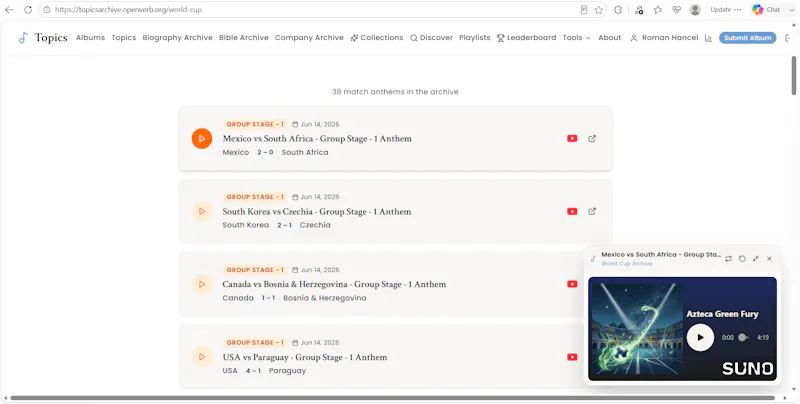Click the page vertical scrollbar

(x=794, y=75)
